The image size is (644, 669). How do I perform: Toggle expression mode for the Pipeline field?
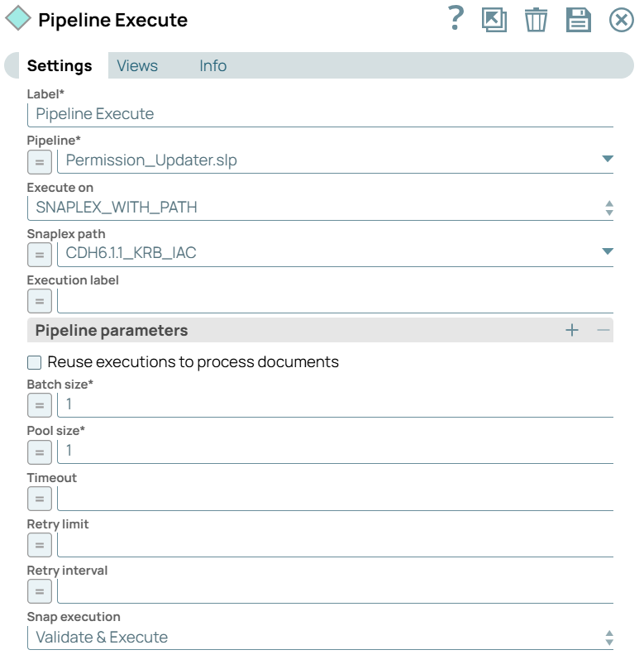[38, 161]
